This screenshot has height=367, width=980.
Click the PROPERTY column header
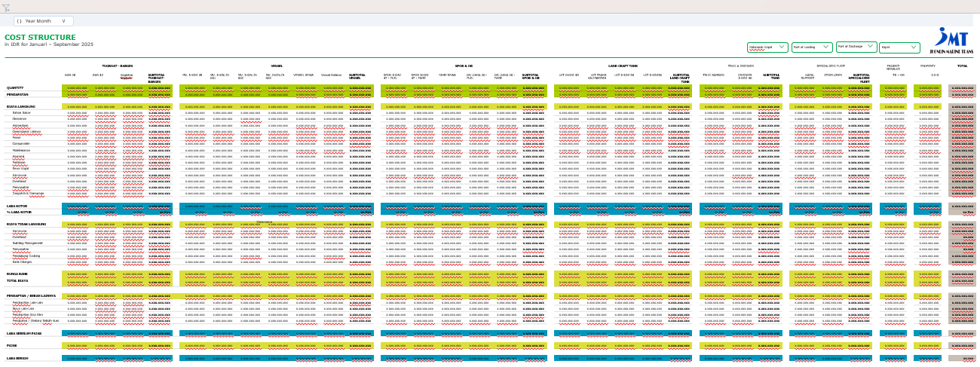[x=927, y=66]
